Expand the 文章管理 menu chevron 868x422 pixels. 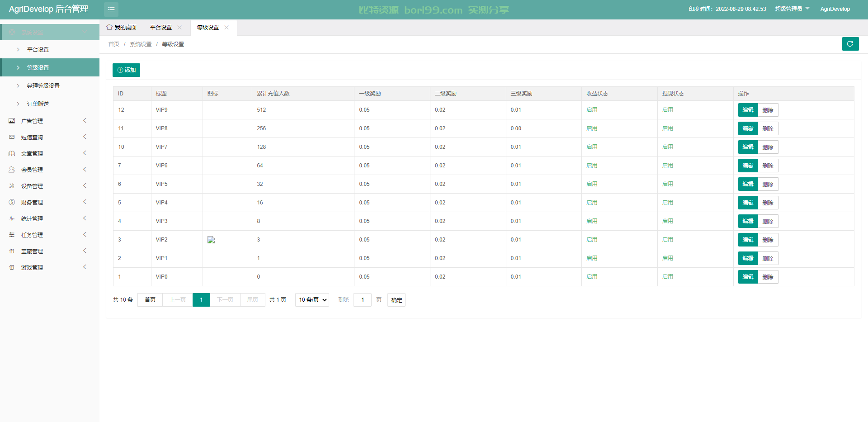[x=85, y=153]
